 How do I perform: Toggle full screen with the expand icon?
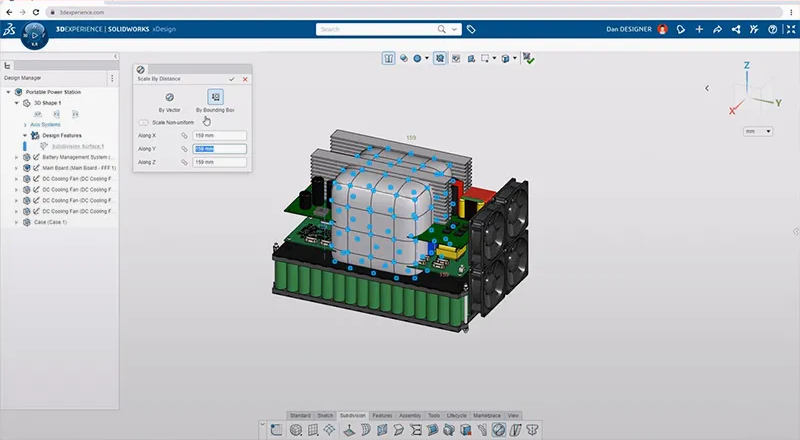791,29
